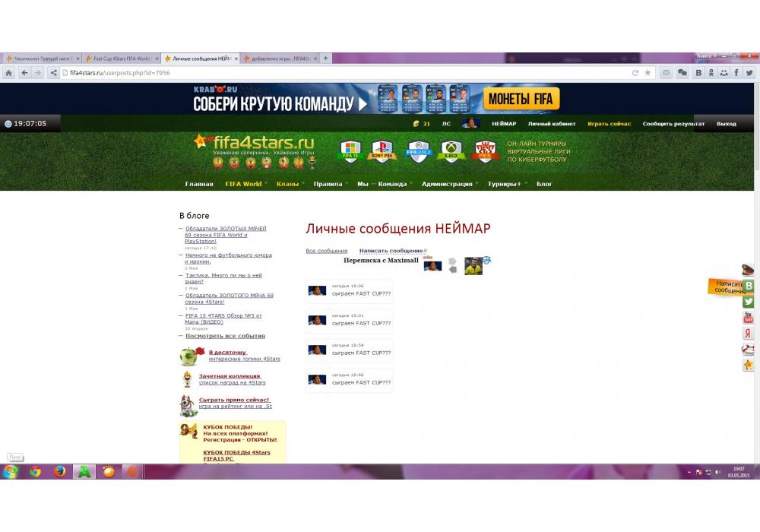This screenshot has height=532, width=760.
Task: Click the Написать сообщение link
Action: click(x=391, y=251)
